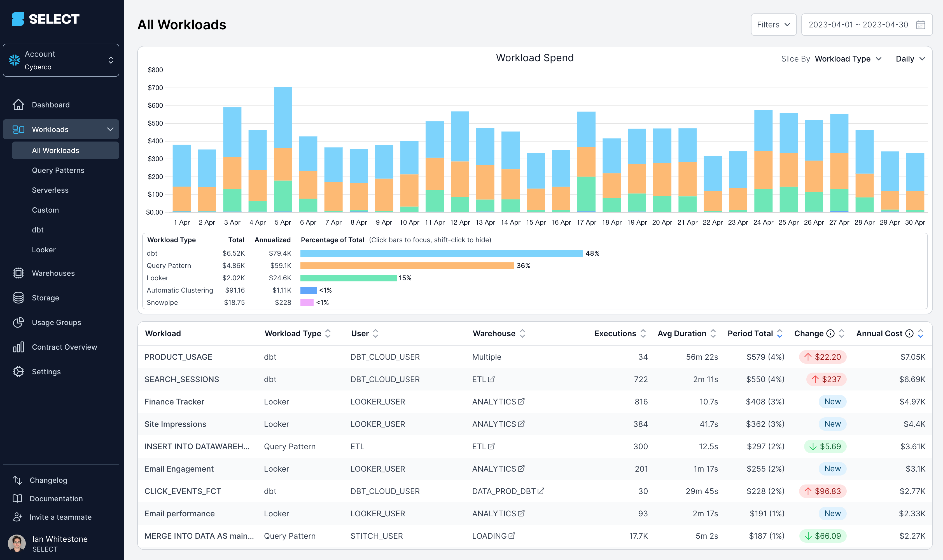Click the Workloads icon in sidebar

click(x=18, y=129)
